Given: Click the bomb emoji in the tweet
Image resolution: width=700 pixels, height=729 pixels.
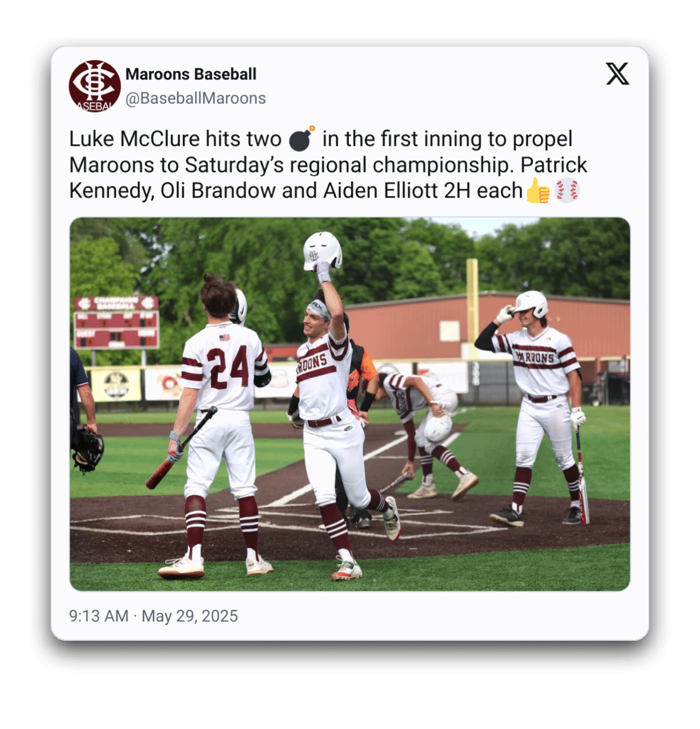Looking at the screenshot, I should point(302,139).
